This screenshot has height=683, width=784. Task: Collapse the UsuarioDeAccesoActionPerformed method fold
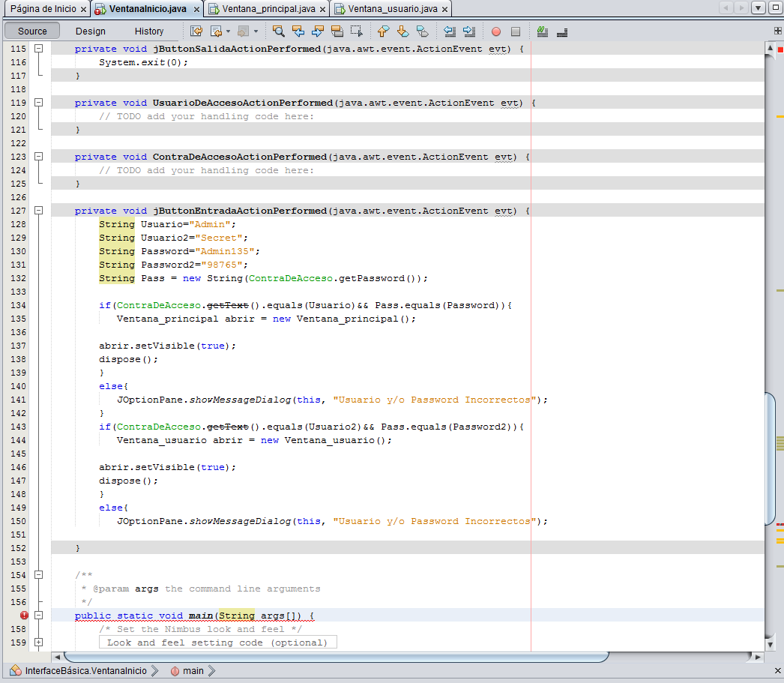pos(38,103)
